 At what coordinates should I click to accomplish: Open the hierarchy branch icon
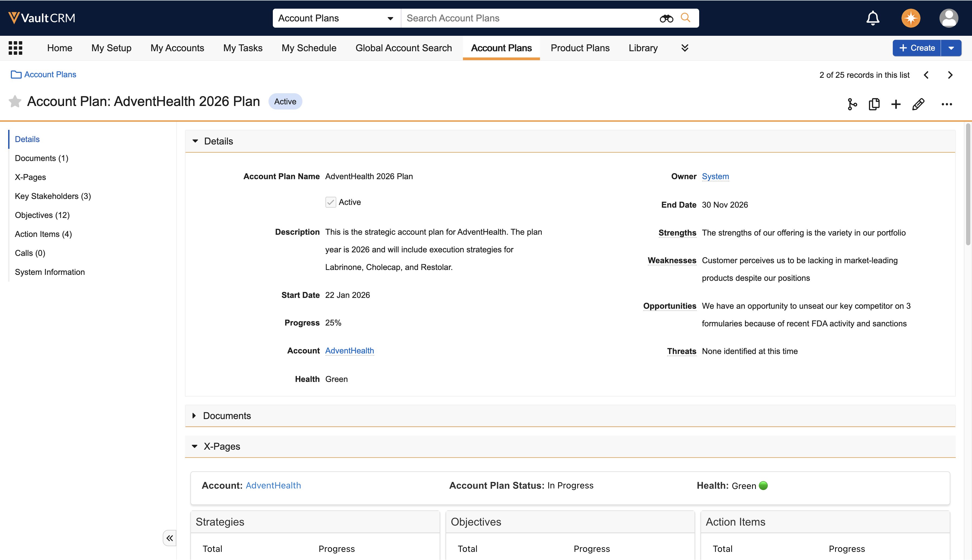pos(852,104)
